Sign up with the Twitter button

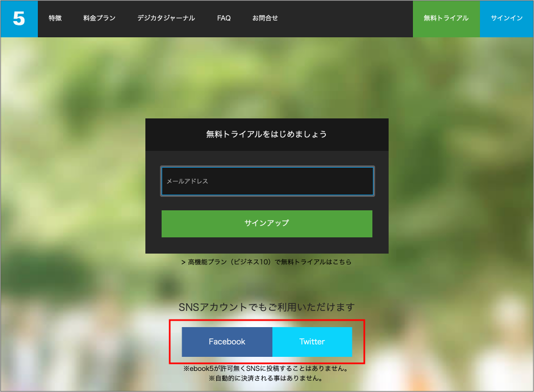(x=312, y=342)
